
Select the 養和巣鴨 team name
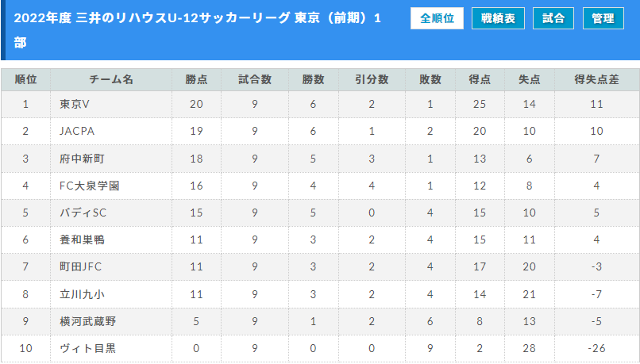click(x=82, y=239)
